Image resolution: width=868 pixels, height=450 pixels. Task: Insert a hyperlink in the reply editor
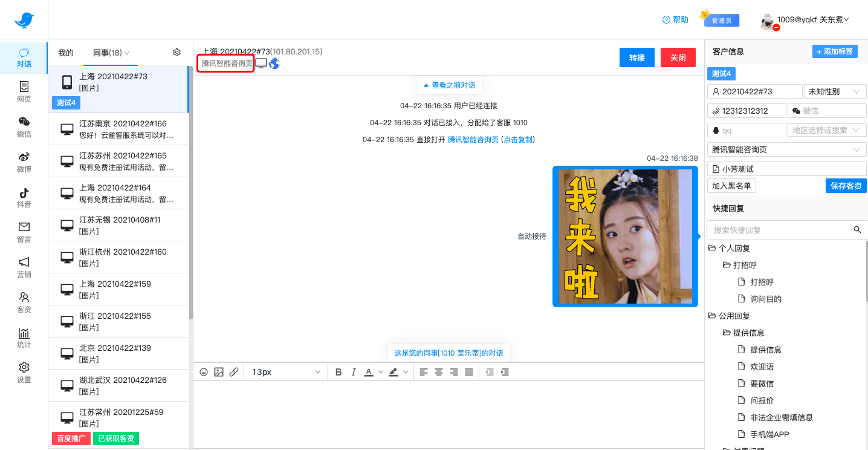(x=234, y=372)
